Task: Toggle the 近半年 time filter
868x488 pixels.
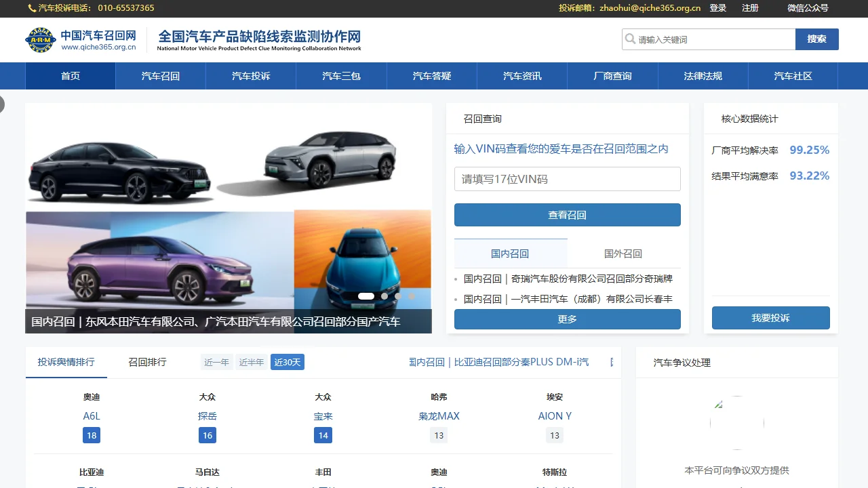Action: pyautogui.click(x=252, y=362)
